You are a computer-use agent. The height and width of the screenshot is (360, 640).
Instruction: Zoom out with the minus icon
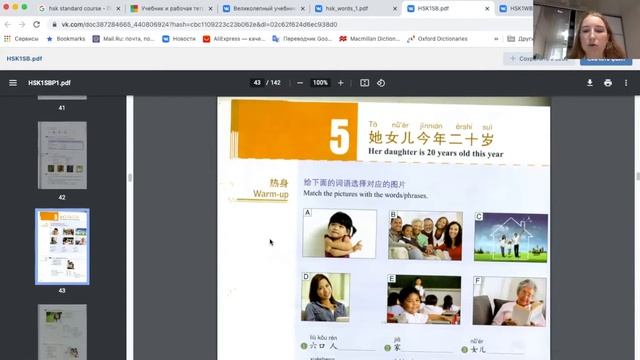[x=300, y=83]
